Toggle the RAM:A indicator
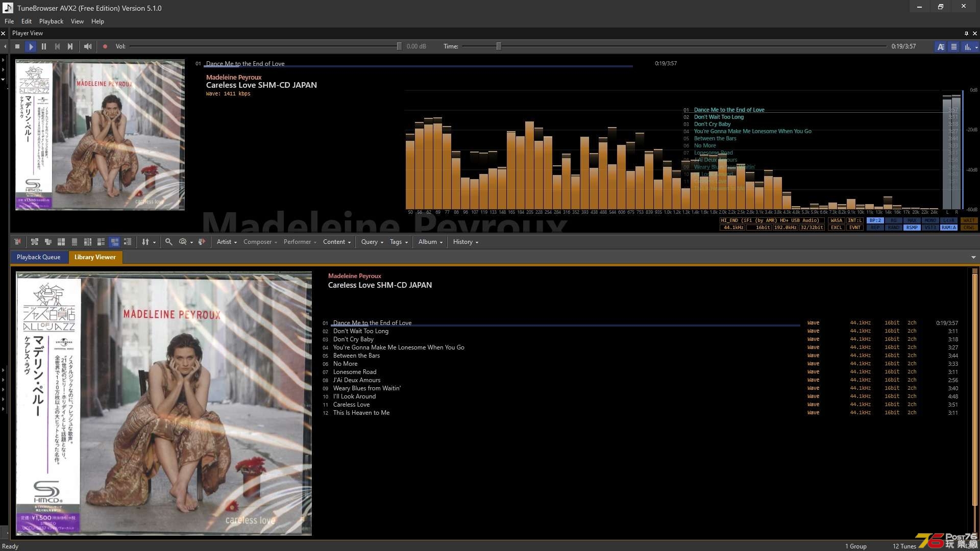The image size is (980, 551). 949,228
